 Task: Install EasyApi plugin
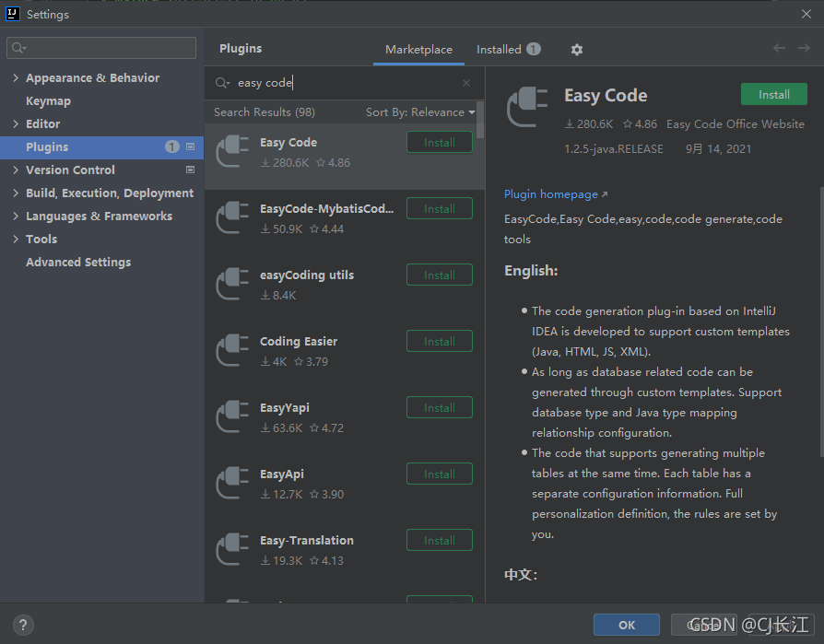pyautogui.click(x=440, y=474)
